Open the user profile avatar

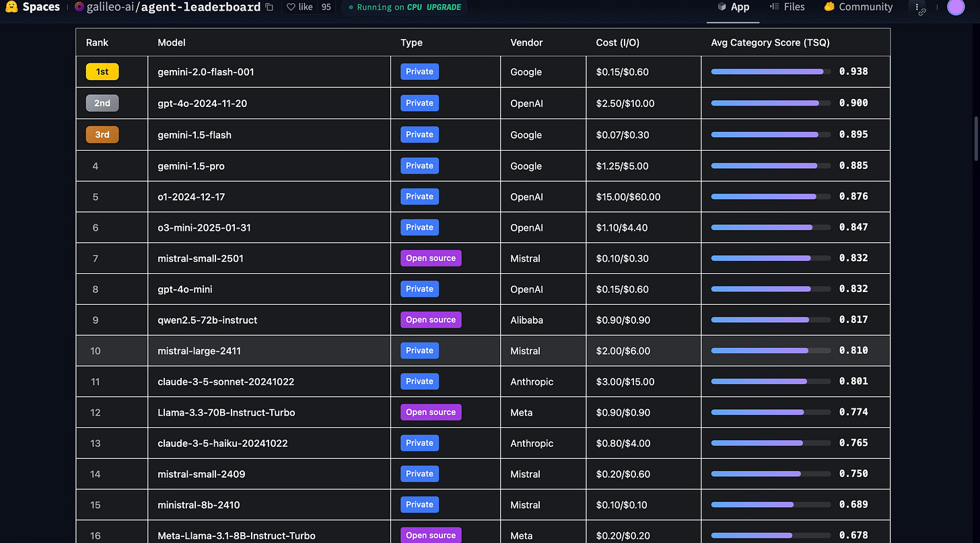[955, 7]
